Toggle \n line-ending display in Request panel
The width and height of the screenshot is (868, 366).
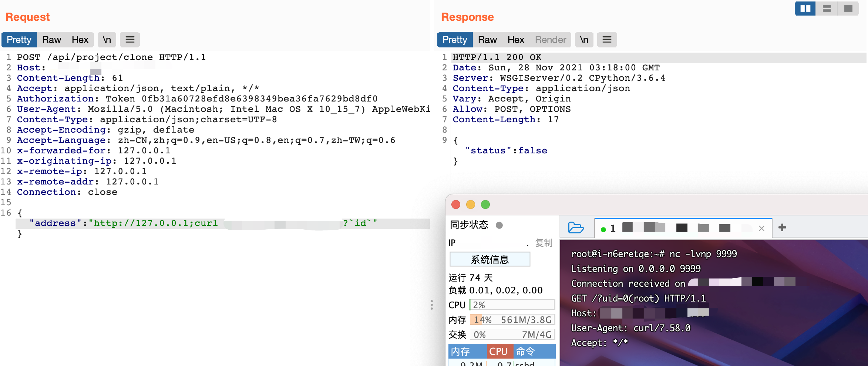[x=107, y=39]
